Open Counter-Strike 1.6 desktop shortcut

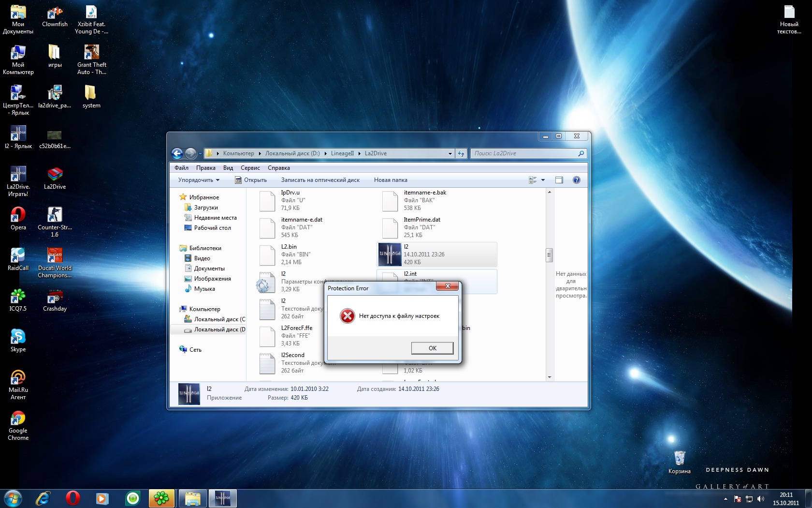tap(55, 222)
